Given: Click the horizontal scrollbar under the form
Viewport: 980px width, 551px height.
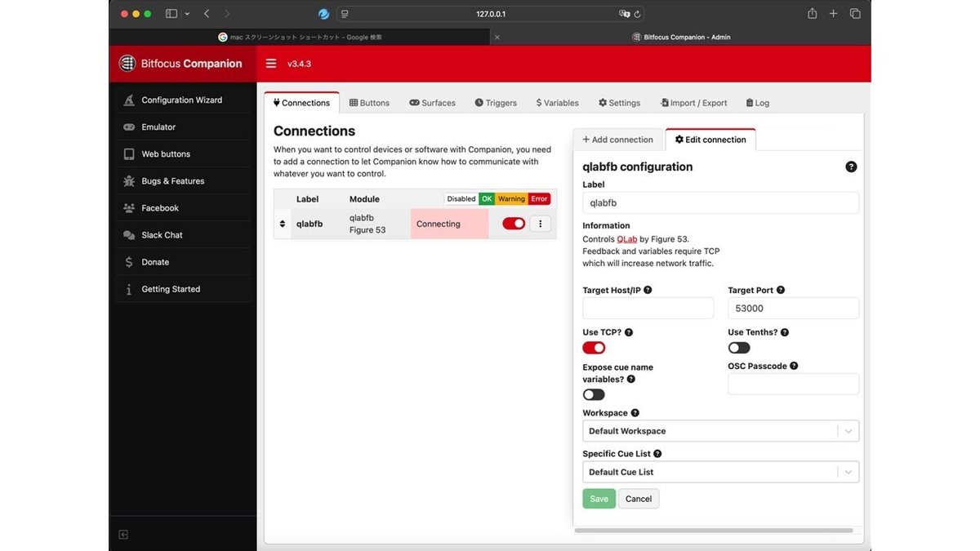Looking at the screenshot, I should click(x=713, y=531).
